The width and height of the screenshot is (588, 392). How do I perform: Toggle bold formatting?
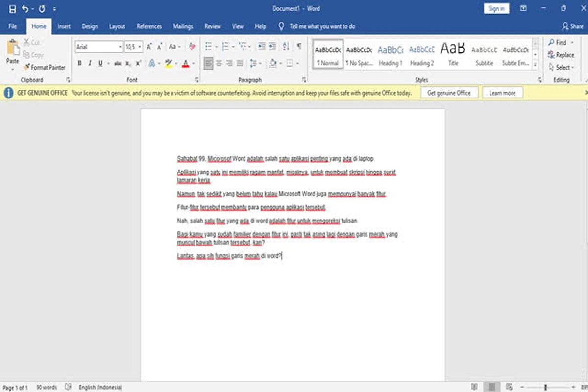pyautogui.click(x=79, y=63)
